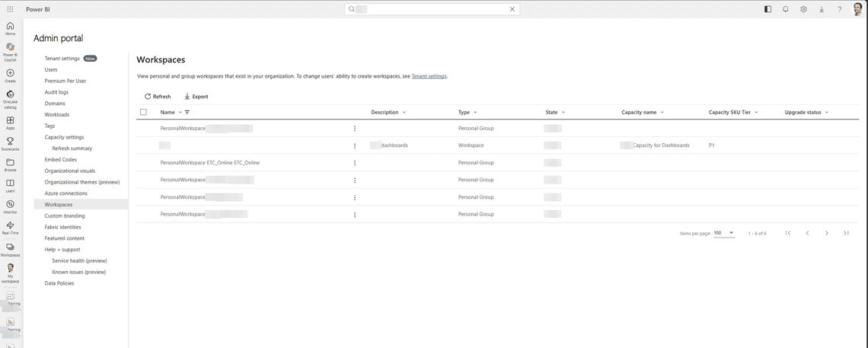Screen dimensions: 868x348
Task: Open OneLake catalog
Action: (x=10, y=100)
